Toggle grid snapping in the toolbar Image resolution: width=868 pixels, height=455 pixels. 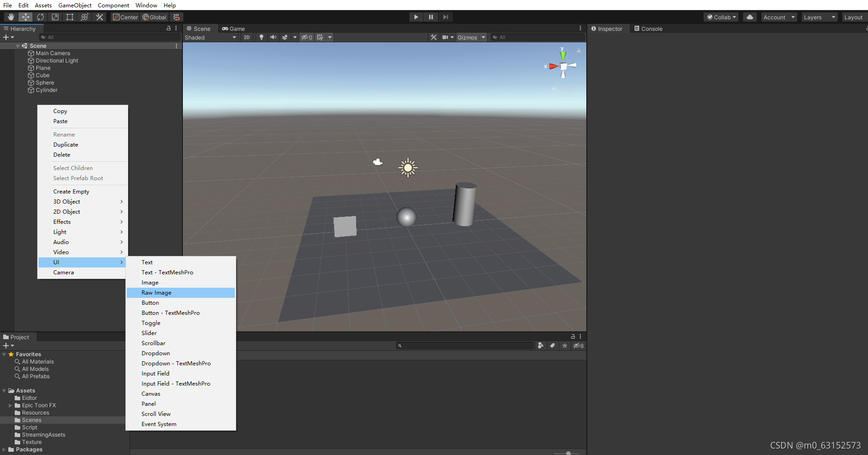[x=176, y=17]
